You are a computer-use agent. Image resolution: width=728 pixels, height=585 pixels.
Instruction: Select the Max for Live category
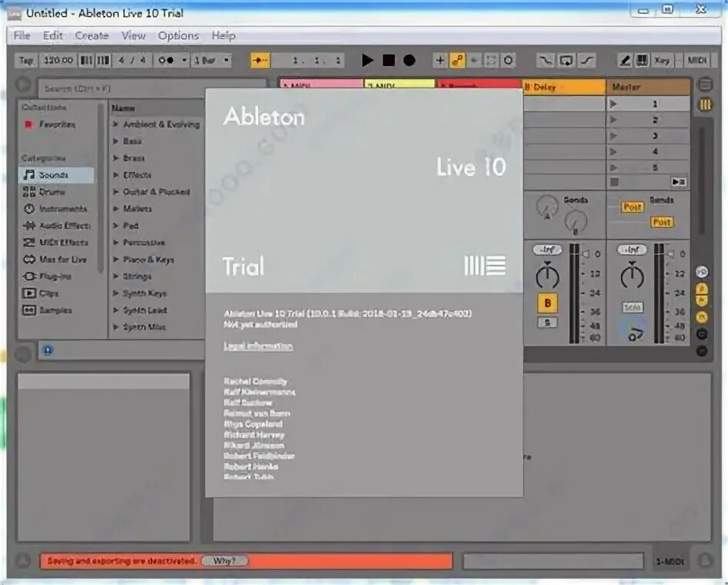[55, 259]
